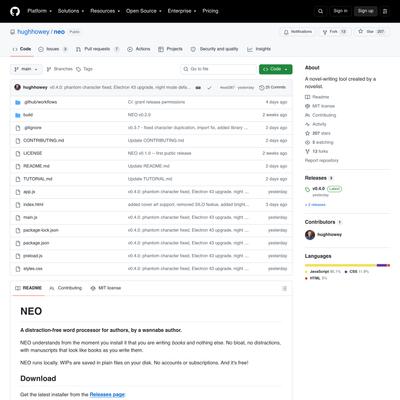This screenshot has width=400, height=400.
Task: Click the v0.4.0 release tag icon
Action: click(x=307, y=189)
